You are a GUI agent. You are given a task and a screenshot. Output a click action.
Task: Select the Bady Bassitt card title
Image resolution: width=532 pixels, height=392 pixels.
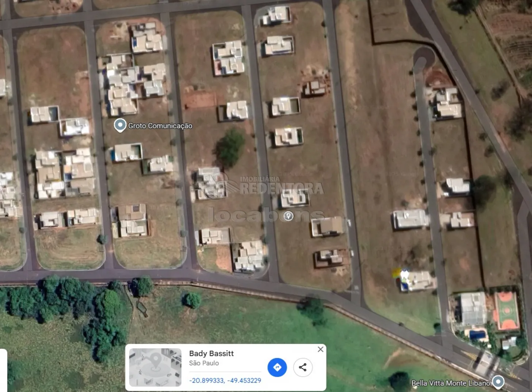[x=211, y=353]
